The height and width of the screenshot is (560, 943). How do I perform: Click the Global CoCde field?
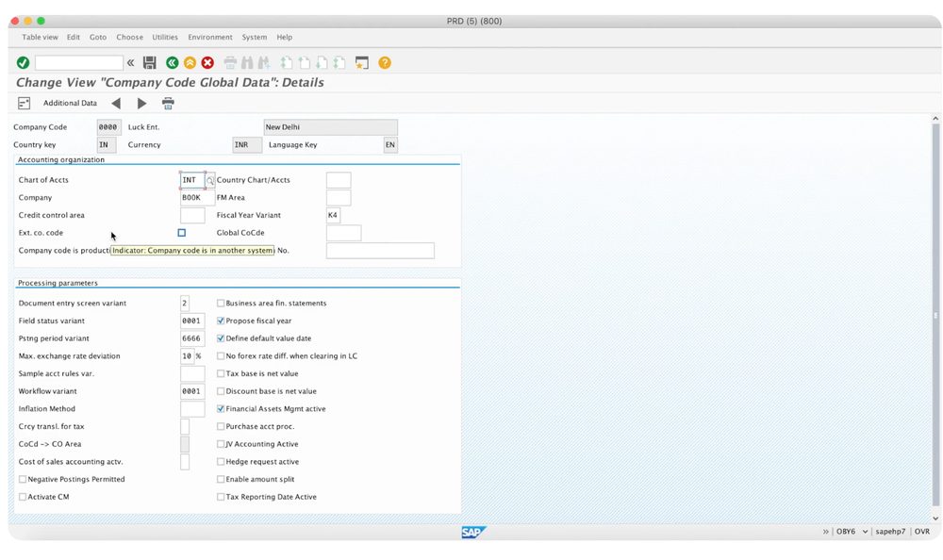[343, 233]
